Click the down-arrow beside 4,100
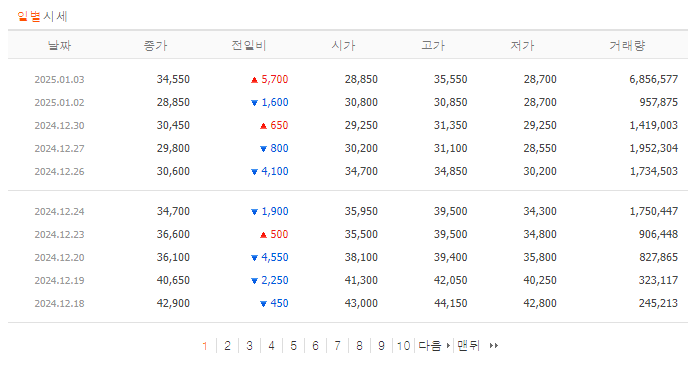699x385 pixels. point(255,172)
